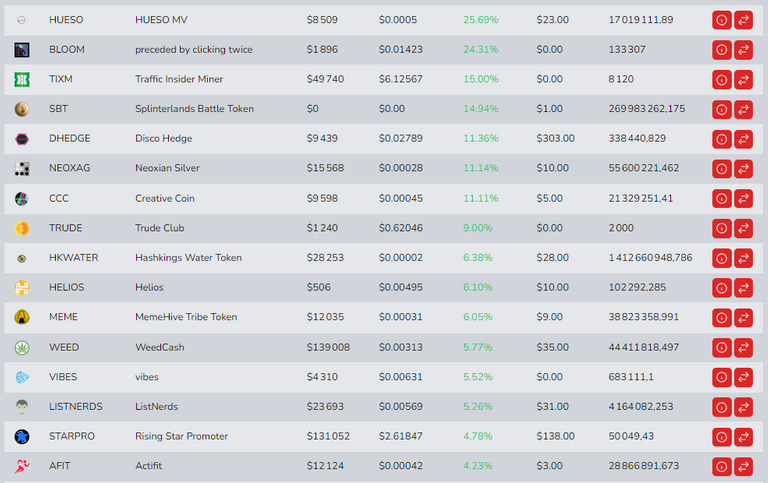Click the STARPRO blue star logo
Screen dimensions: 768x483
point(22,436)
